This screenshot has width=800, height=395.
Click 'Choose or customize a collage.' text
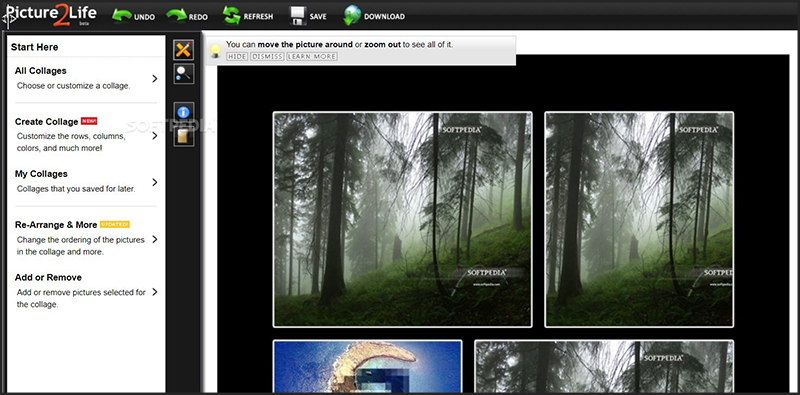73,86
